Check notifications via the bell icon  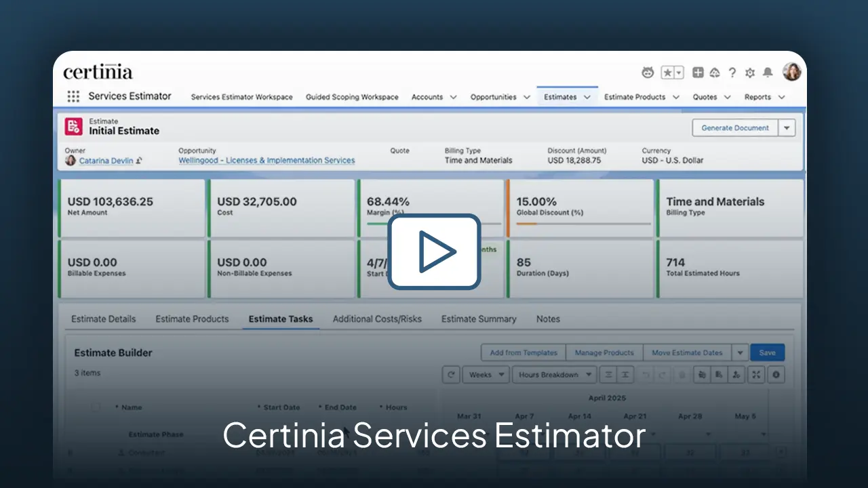767,73
